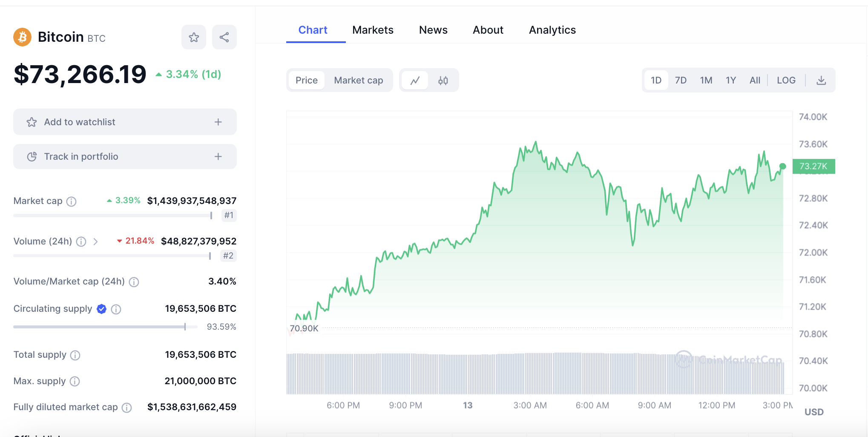The height and width of the screenshot is (437, 868).
Task: Switch to candlestick chart icon
Action: (443, 80)
